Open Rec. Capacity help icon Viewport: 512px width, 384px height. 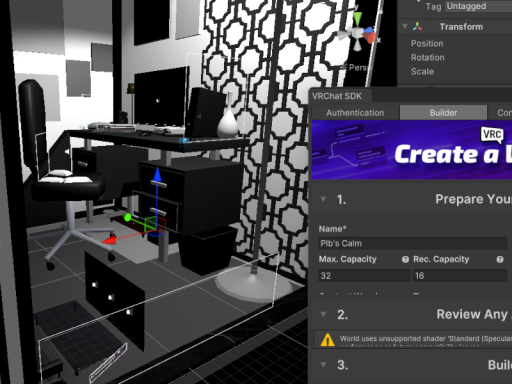(x=500, y=259)
